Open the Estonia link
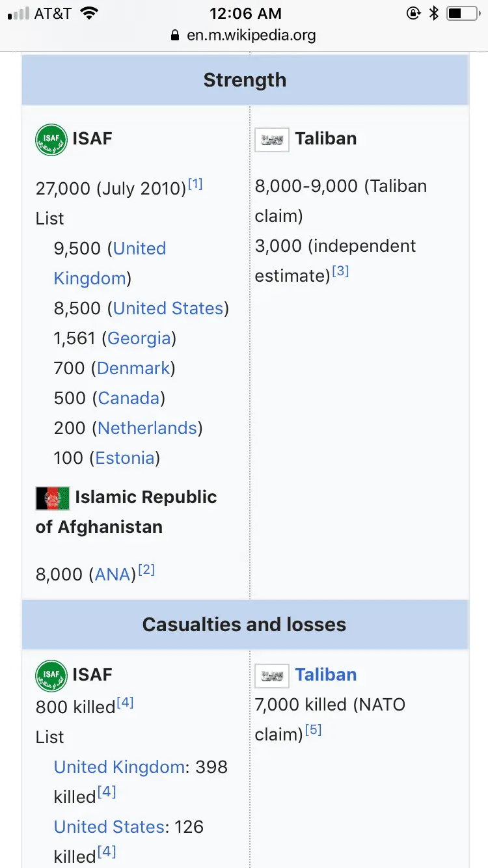 125,458
